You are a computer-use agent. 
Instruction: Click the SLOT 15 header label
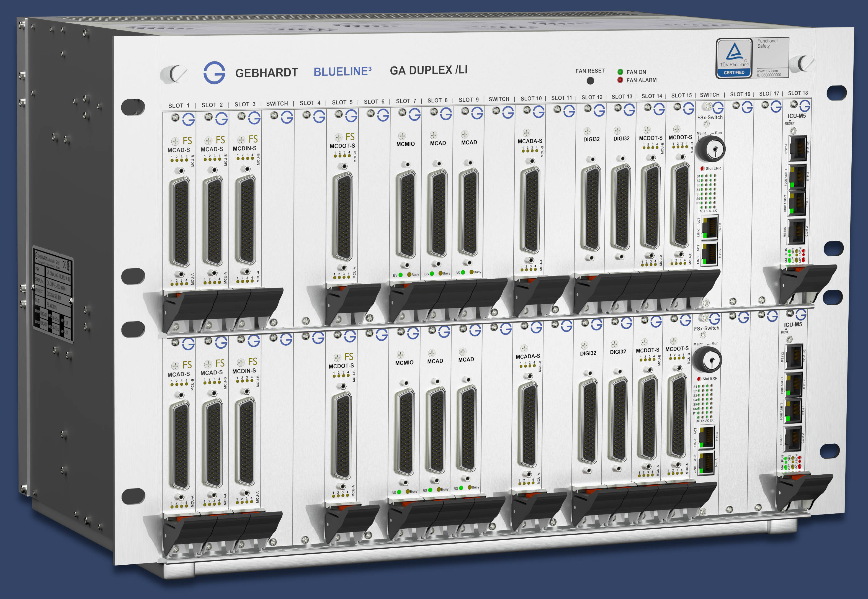[x=681, y=96]
